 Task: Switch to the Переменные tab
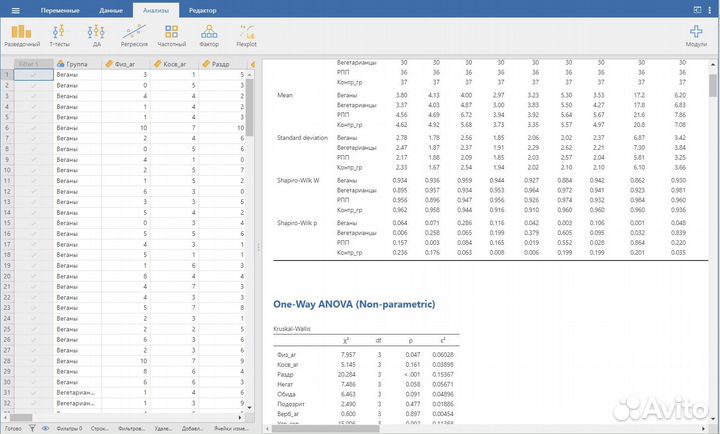coord(60,10)
